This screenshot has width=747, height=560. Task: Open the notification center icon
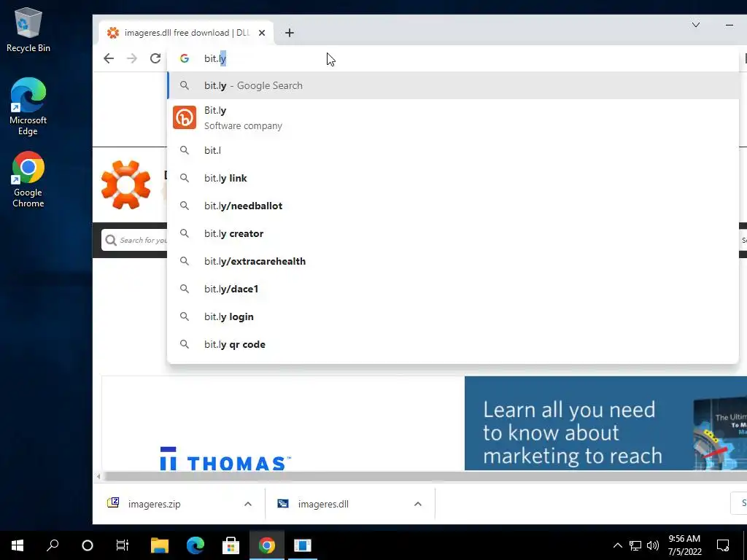coord(723,545)
